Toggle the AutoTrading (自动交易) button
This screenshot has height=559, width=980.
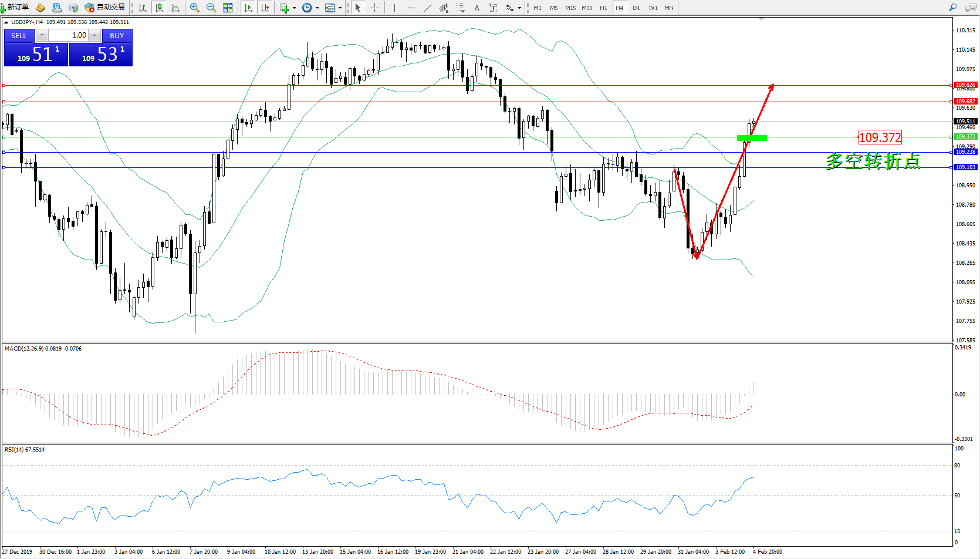point(106,8)
